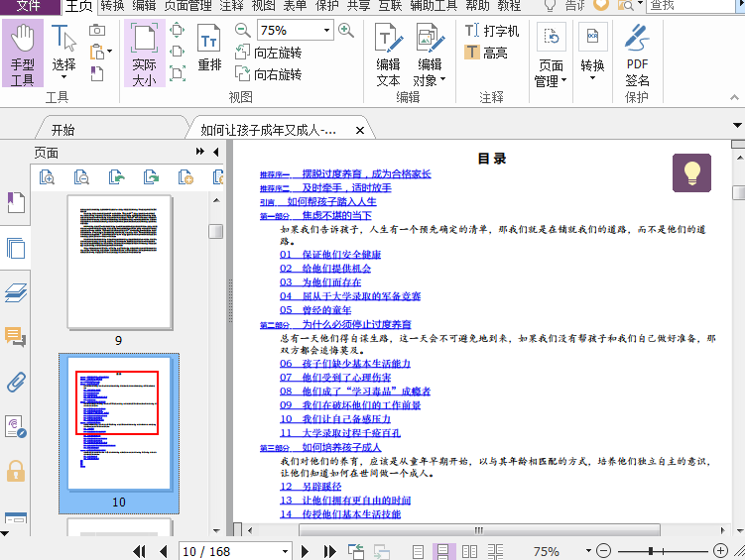The image size is (745, 560).
Task: Open the Comment (注释) ribbon tab
Action: click(231, 6)
